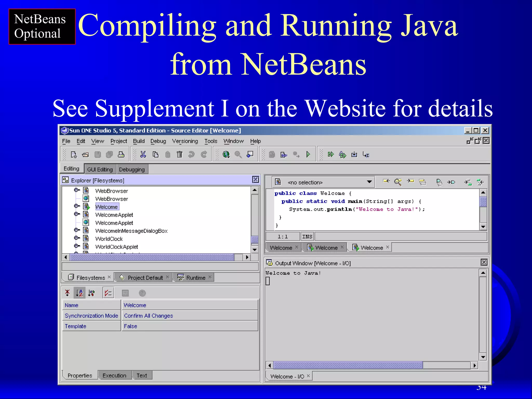Select the Filesystems explorer tab
Viewport: 532px width, 399px height.
coord(88,278)
